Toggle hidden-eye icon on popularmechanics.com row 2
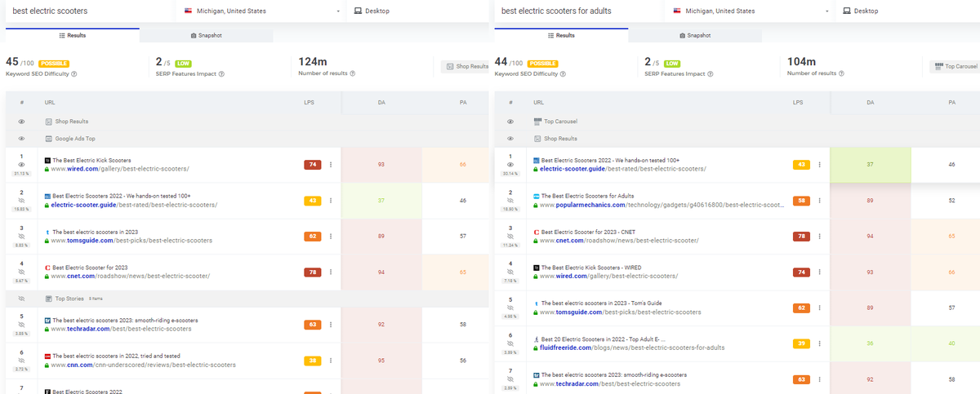The width and height of the screenshot is (980, 394). pos(510,201)
